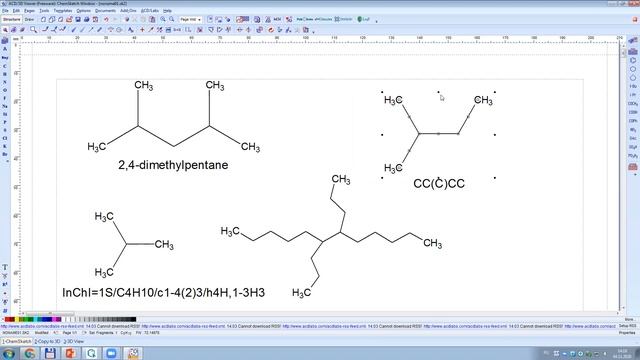Switch to Draw mode
Viewport: 640px width, 360px height.
[x=29, y=19]
